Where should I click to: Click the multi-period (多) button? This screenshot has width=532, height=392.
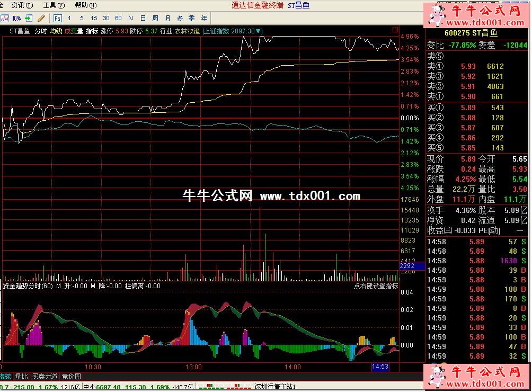[180, 19]
